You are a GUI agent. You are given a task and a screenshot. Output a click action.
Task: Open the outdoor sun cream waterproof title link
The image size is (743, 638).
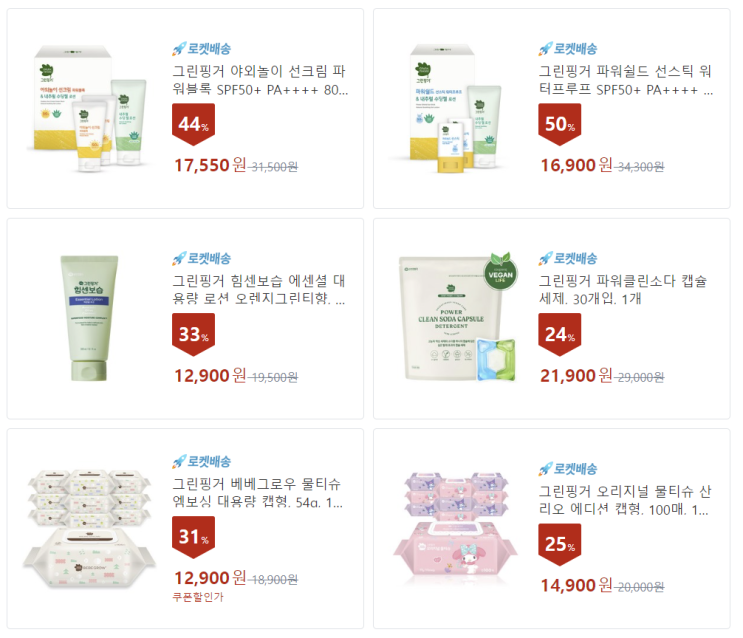260,80
